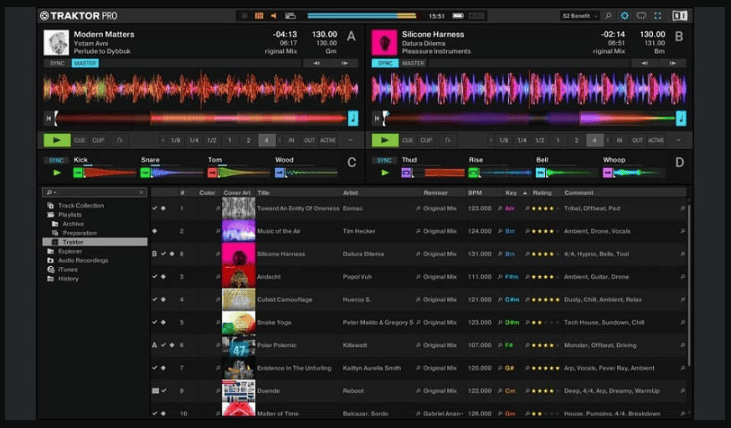Click Deck B skip-to-start icon

pos(377,118)
